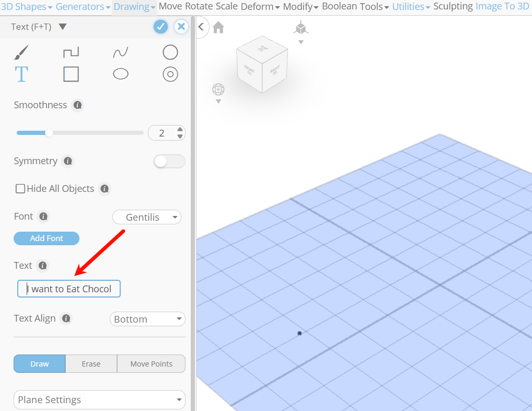Open Hide All Objects info icon
This screenshot has width=532, height=411.
coord(105,189)
